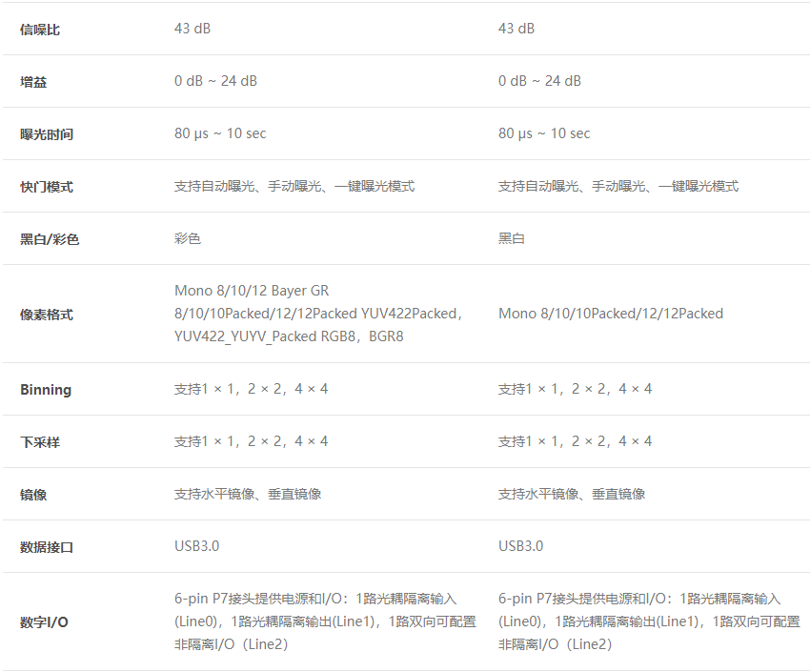810x672 pixels.
Task: Select the first 43 dB value
Action: pos(192,29)
